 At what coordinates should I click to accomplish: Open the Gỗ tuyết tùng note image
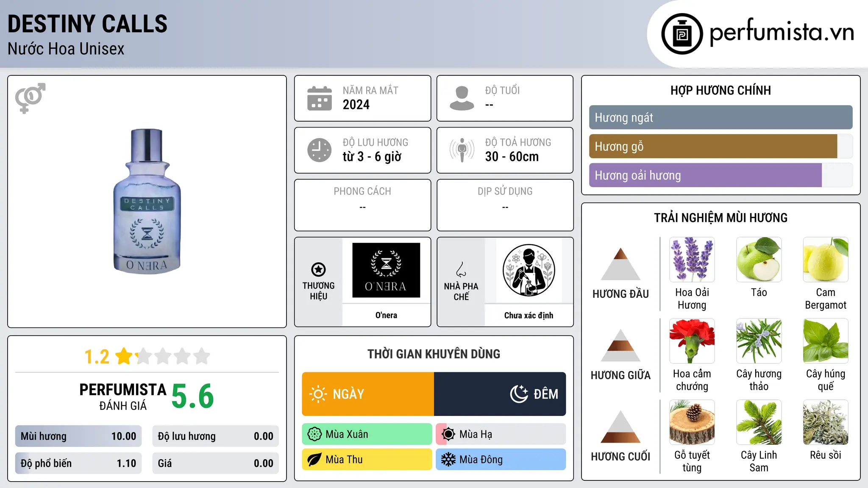(x=692, y=422)
